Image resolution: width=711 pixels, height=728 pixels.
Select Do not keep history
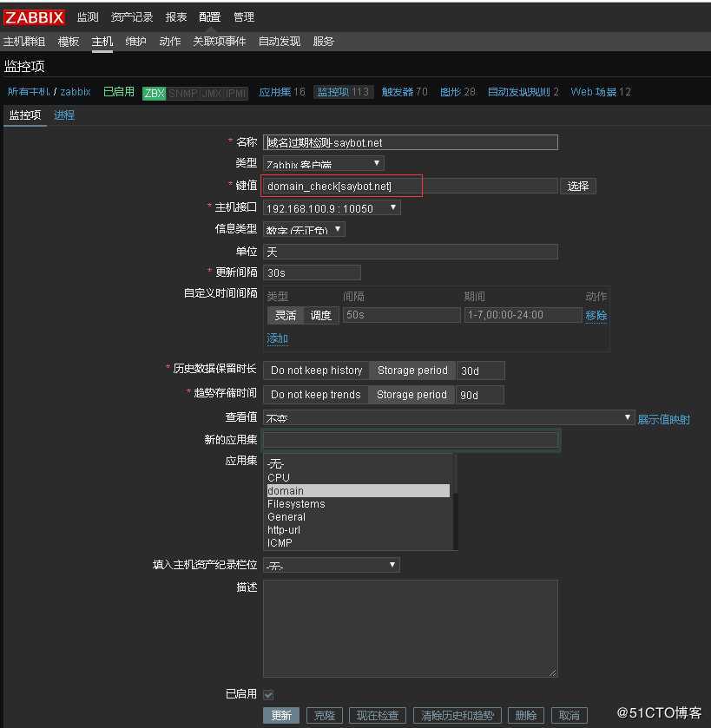click(x=316, y=371)
